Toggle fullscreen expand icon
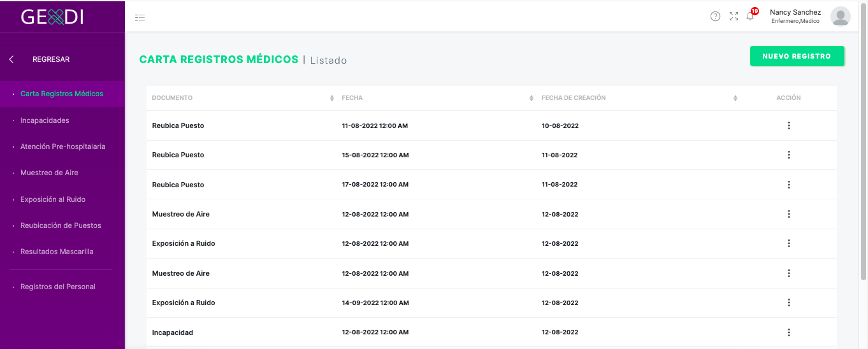Screen dimensions: 868x349 click(x=734, y=17)
